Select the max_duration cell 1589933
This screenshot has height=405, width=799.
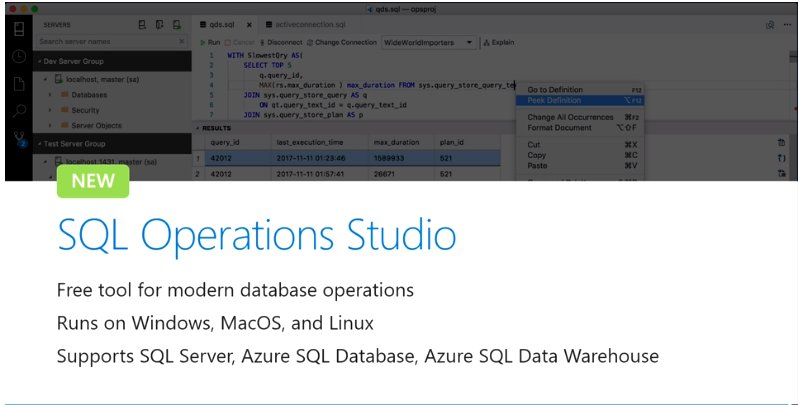401,158
